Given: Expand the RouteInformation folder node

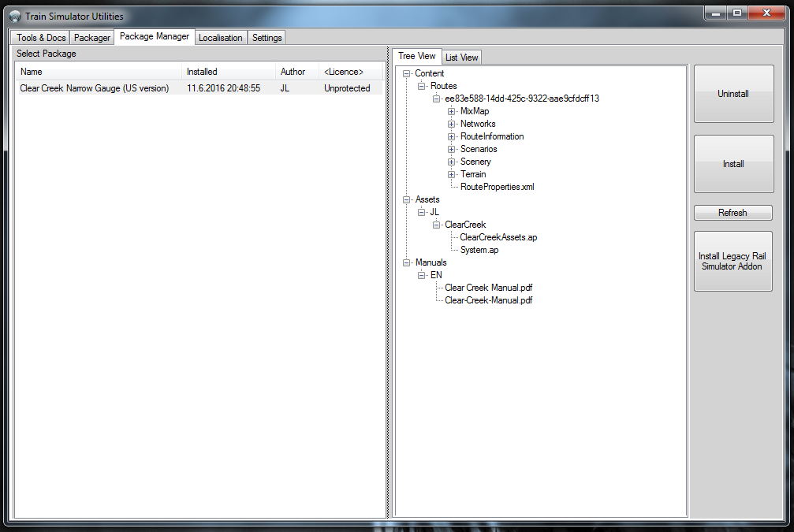Looking at the screenshot, I should (451, 136).
